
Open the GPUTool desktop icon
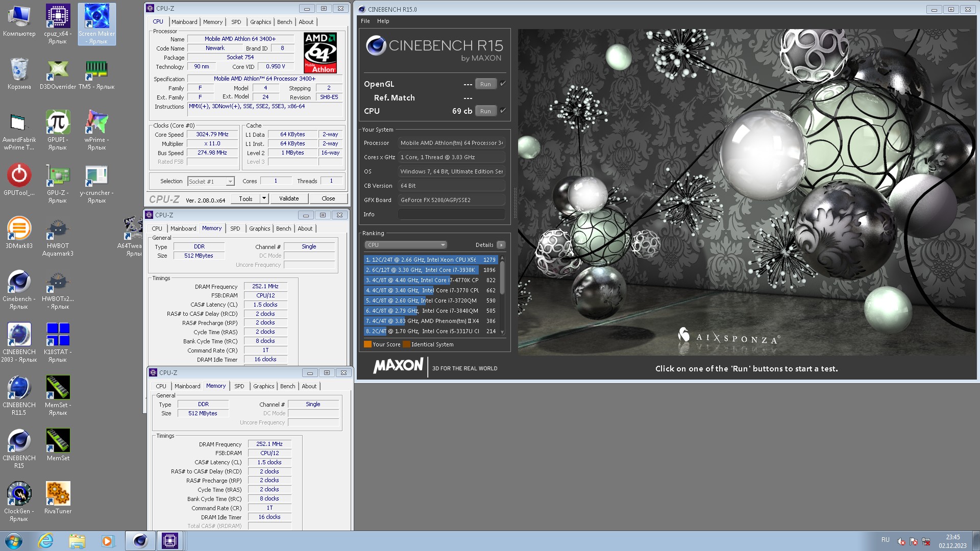click(x=19, y=180)
